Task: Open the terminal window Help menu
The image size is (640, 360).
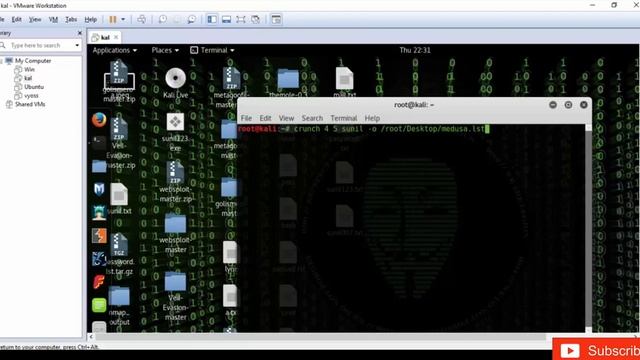Action: [x=372, y=118]
